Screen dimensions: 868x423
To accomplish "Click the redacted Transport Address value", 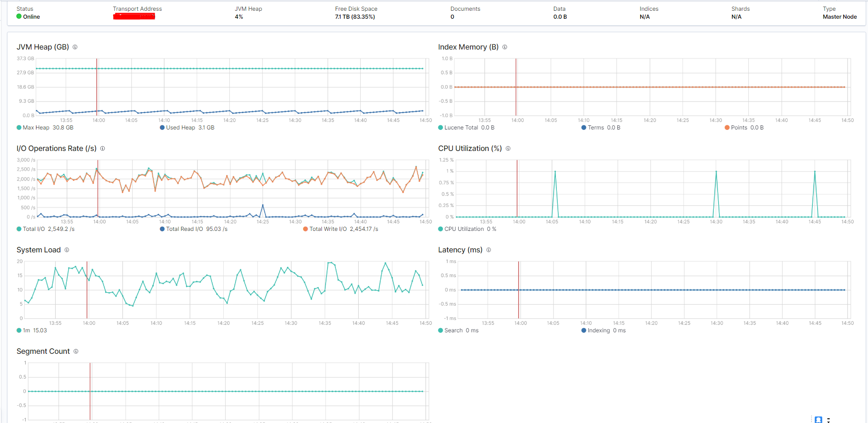I will pyautogui.click(x=134, y=17).
